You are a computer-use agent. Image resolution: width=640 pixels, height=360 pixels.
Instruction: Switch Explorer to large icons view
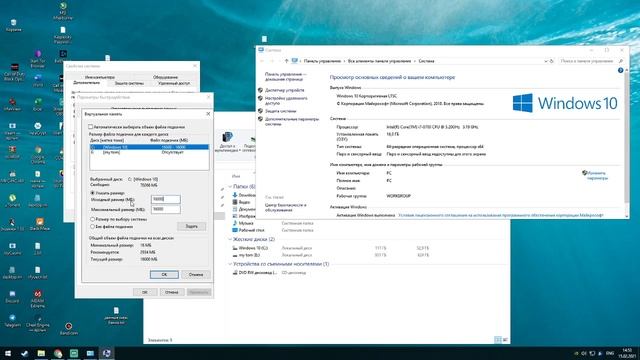pyautogui.click(x=506, y=340)
